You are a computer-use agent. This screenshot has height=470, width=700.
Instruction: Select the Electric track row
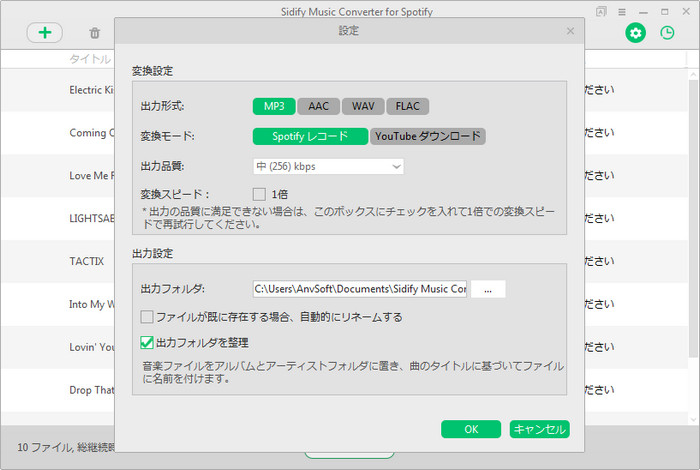(58, 90)
